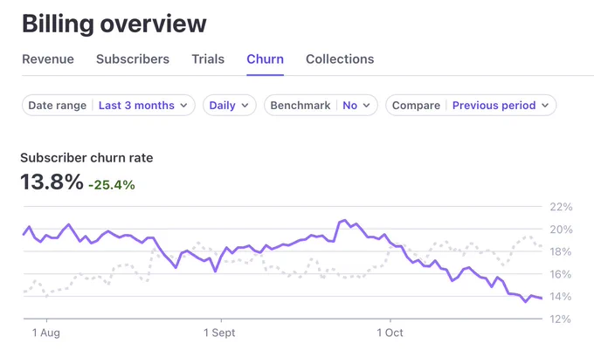Click the 1 Sept axis marker
The image size is (594, 364).
[x=219, y=333]
